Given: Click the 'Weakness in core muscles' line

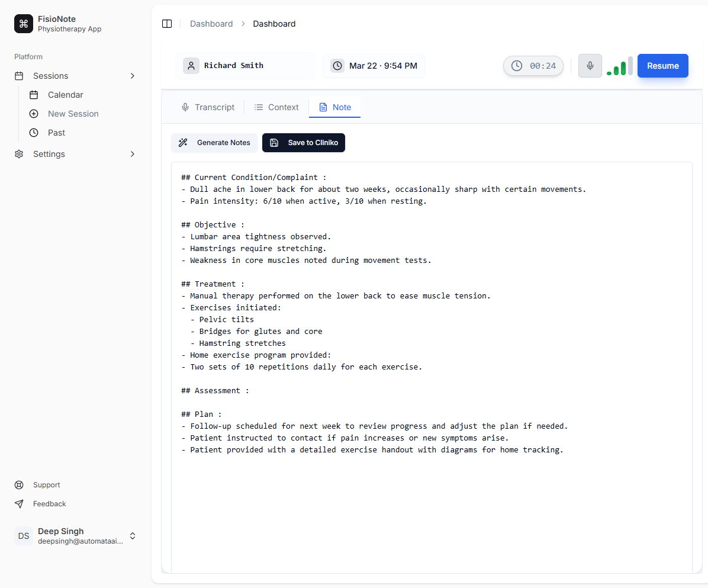Looking at the screenshot, I should [306, 260].
